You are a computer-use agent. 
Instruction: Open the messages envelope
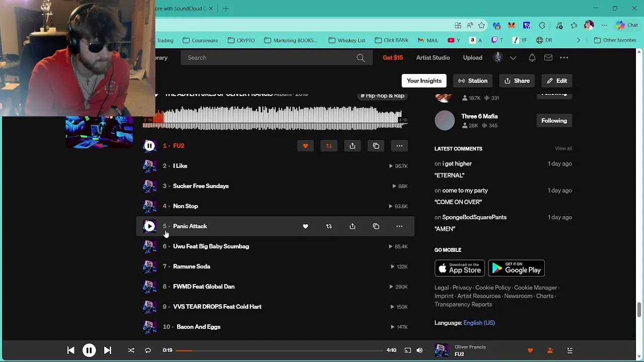point(548,58)
